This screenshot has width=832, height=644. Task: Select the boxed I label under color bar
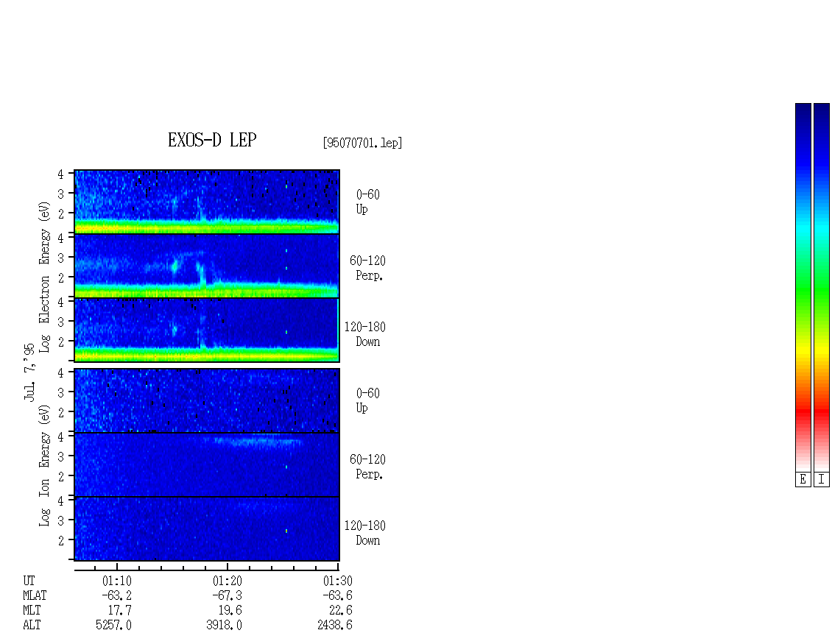[822, 480]
